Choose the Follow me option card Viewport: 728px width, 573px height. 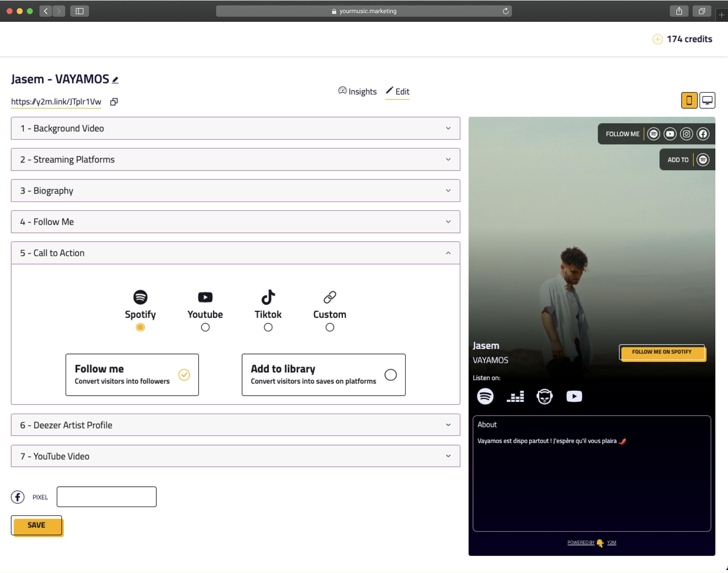132,375
